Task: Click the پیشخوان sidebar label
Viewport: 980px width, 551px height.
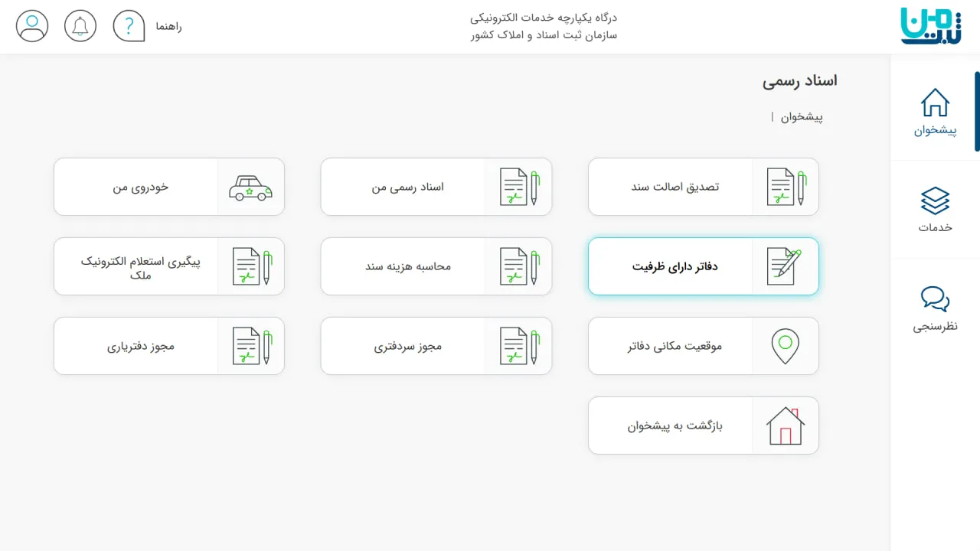Action: click(935, 130)
